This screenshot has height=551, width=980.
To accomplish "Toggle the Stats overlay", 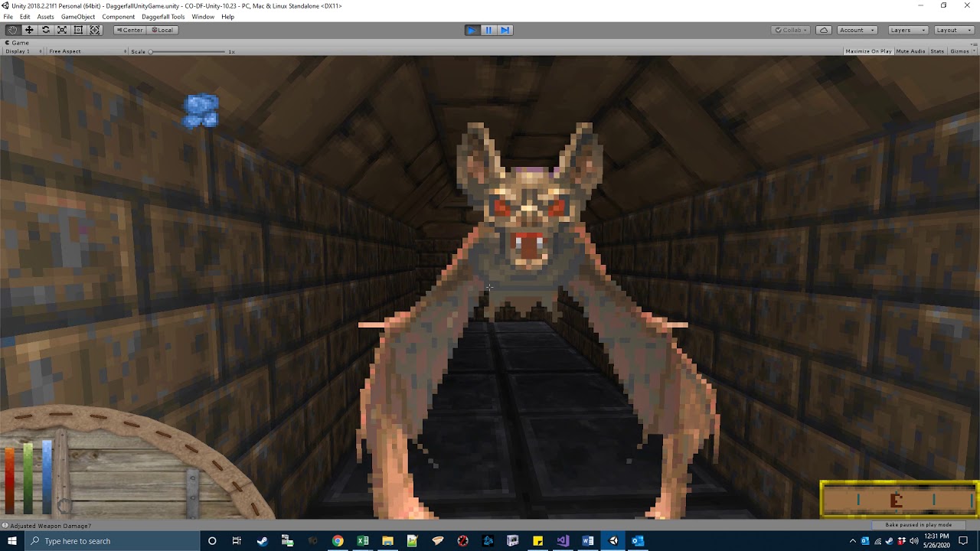I will pyautogui.click(x=937, y=51).
